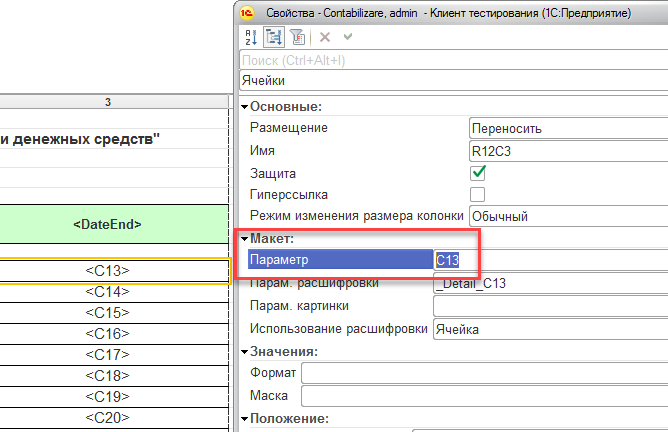This screenshot has width=668, height=432.
Task: Click the red X cancel icon
Action: coord(324,38)
